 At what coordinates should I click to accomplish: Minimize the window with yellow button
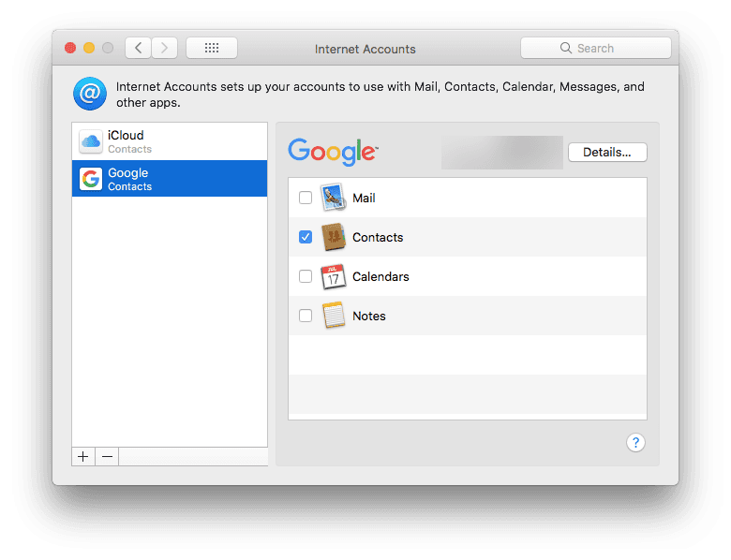click(89, 48)
